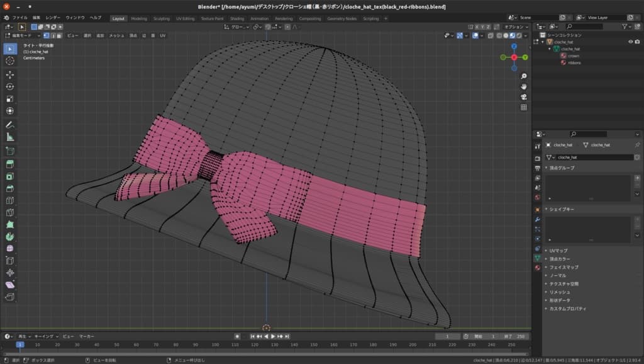Open the レンダー menu
This screenshot has height=364, width=644.
(53, 18)
